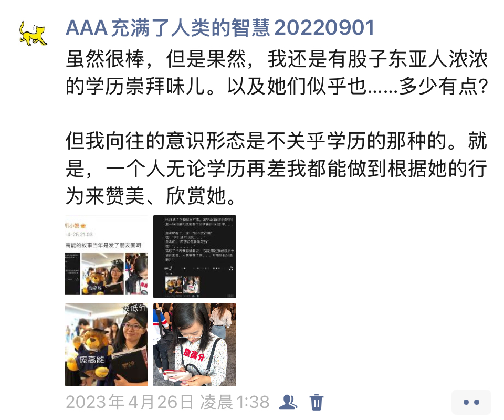504x420 pixels.
Task: Click the 凌晨1:38 time label
Action: 235,402
